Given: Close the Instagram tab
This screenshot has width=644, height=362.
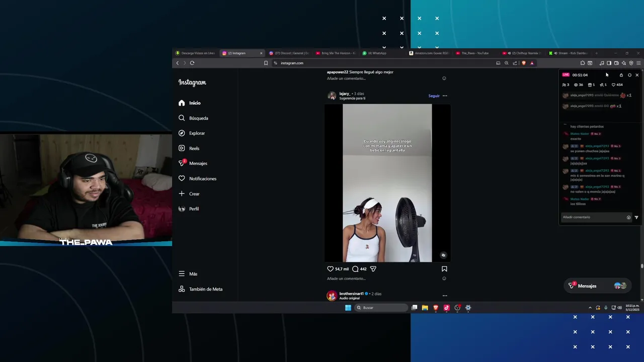Looking at the screenshot, I should point(261,53).
